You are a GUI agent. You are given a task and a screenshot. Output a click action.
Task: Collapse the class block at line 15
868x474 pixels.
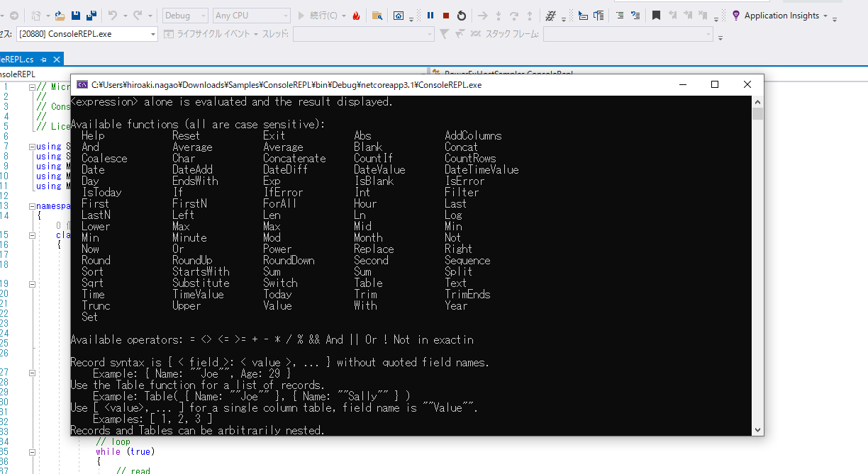pyautogui.click(x=31, y=235)
